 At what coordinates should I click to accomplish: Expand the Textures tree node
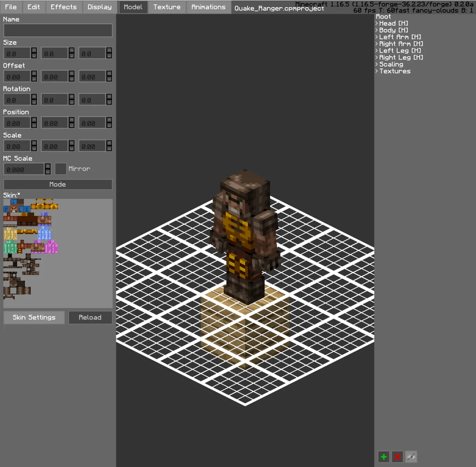point(377,71)
